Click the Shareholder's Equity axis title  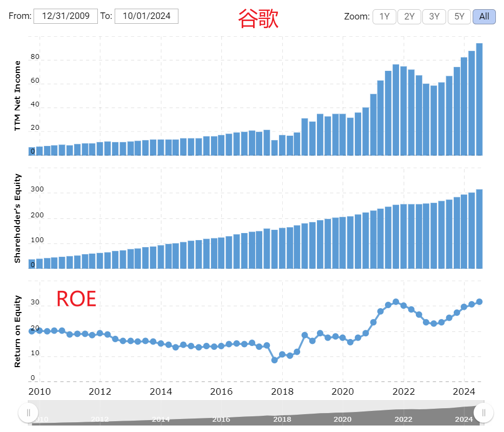click(x=17, y=218)
